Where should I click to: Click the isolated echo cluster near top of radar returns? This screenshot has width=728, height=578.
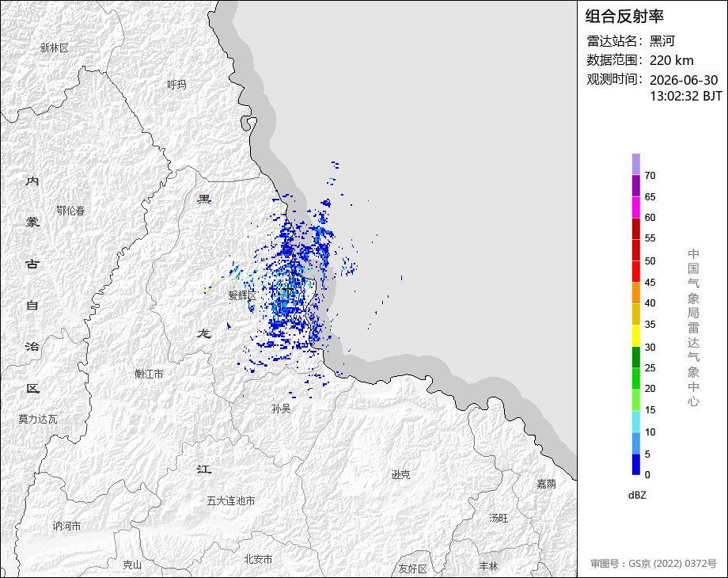[x=336, y=165]
